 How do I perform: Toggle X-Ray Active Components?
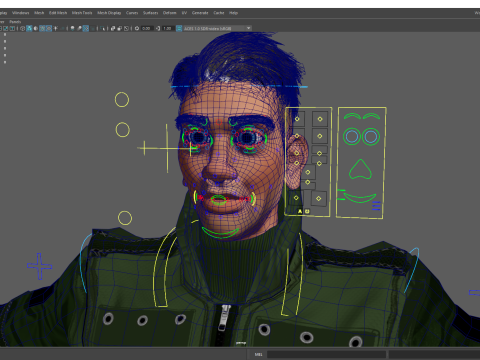pos(120,28)
